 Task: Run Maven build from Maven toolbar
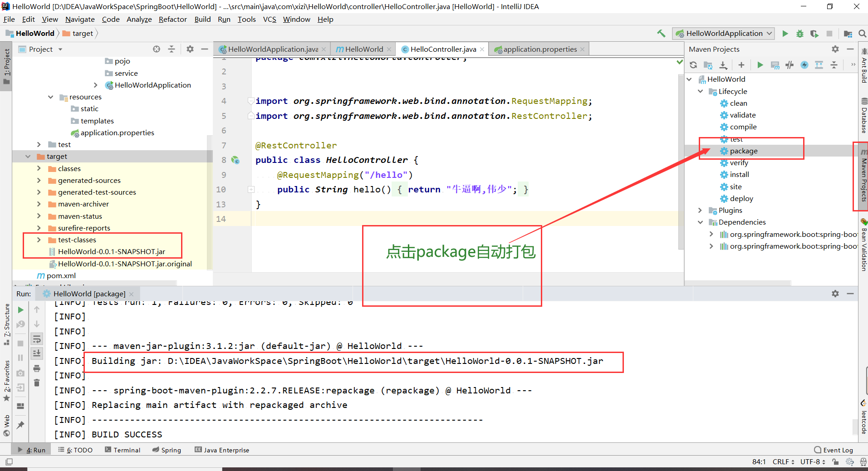coord(760,65)
